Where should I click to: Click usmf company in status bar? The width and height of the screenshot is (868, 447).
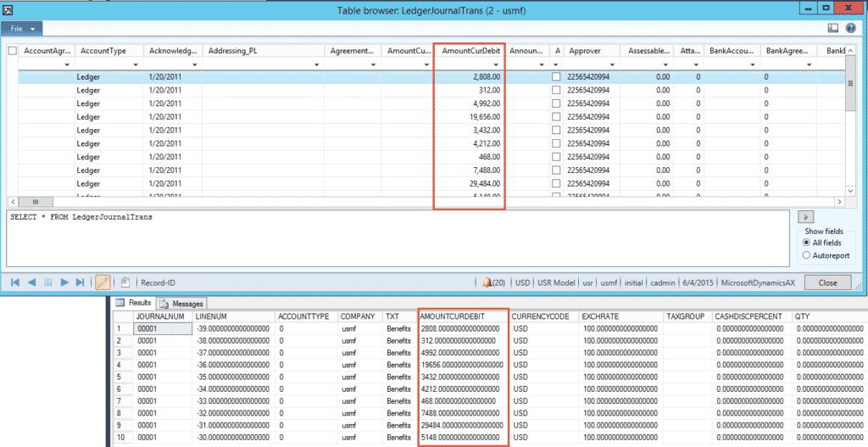click(609, 282)
